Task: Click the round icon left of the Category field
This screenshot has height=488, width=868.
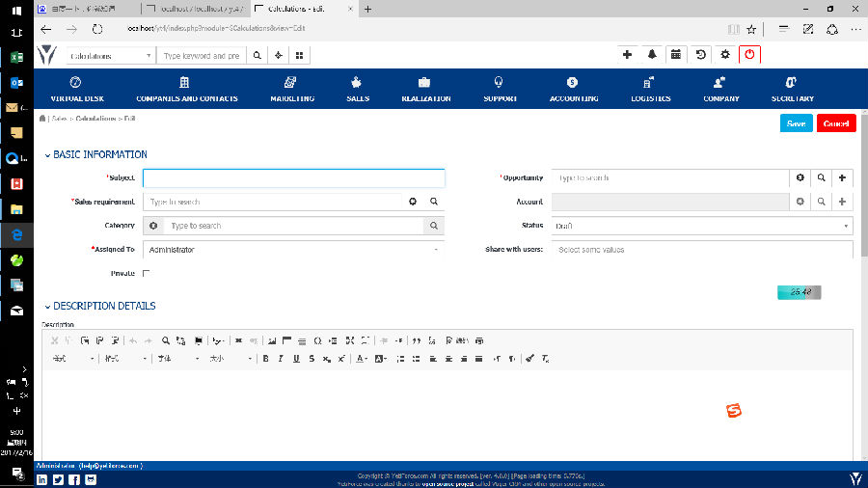Action: pyautogui.click(x=153, y=226)
